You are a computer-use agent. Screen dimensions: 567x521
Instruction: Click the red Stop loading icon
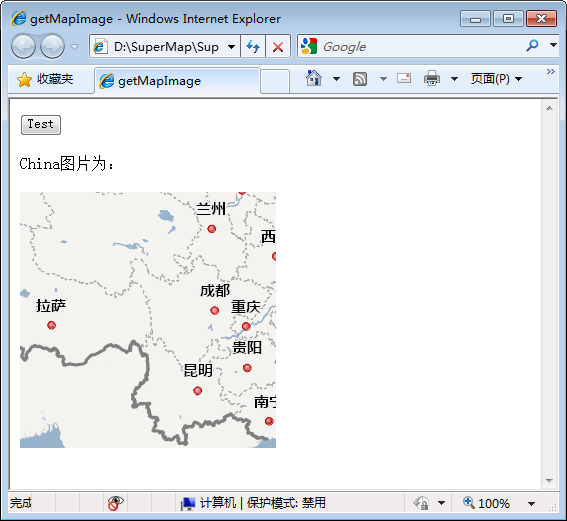(x=278, y=47)
